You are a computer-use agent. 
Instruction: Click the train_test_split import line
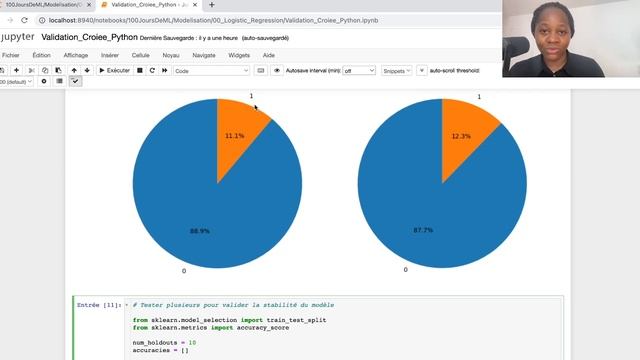point(229,320)
